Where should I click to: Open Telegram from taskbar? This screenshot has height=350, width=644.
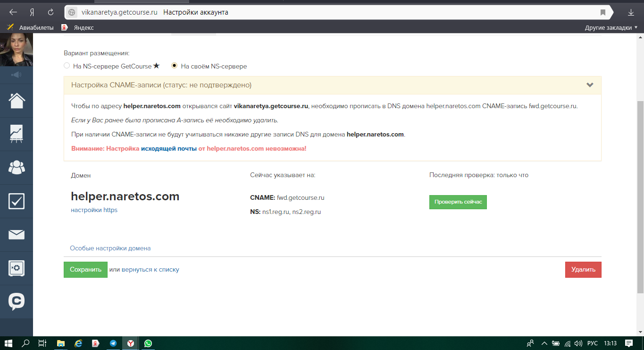[113, 343]
